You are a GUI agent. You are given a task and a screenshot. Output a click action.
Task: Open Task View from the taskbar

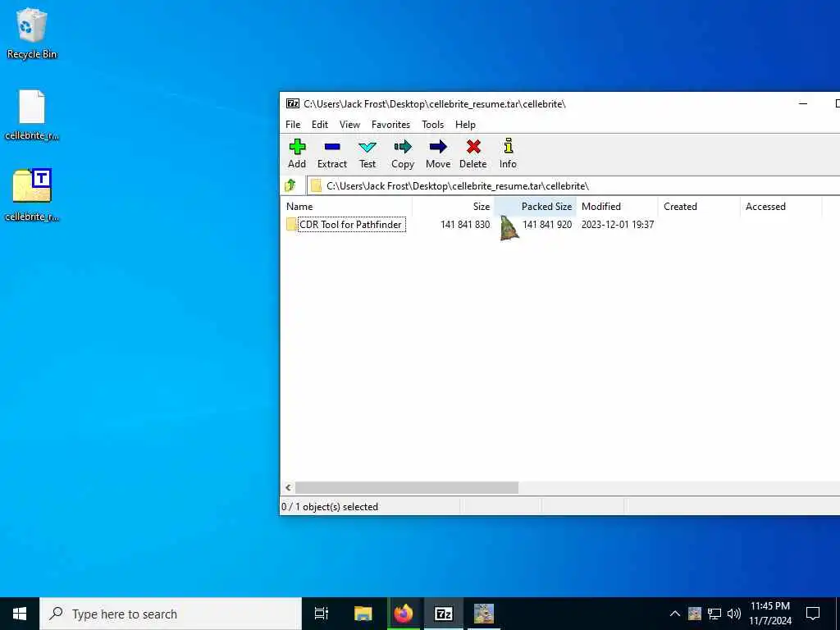321,614
